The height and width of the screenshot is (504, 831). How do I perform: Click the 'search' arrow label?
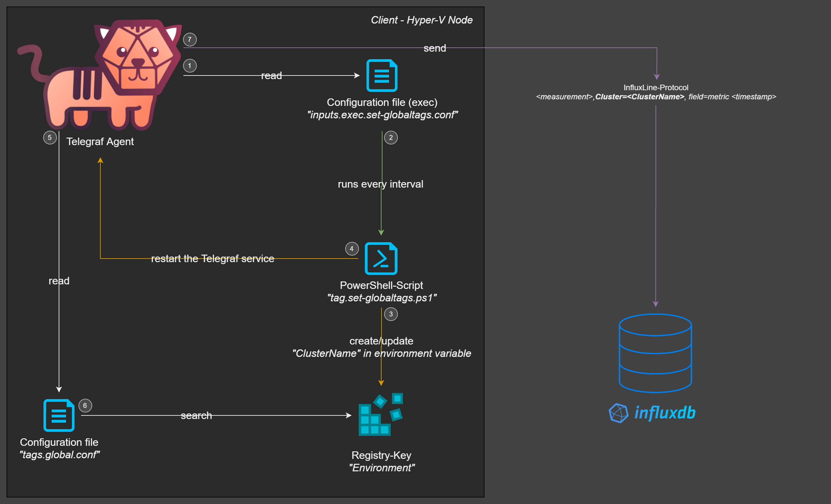196,416
